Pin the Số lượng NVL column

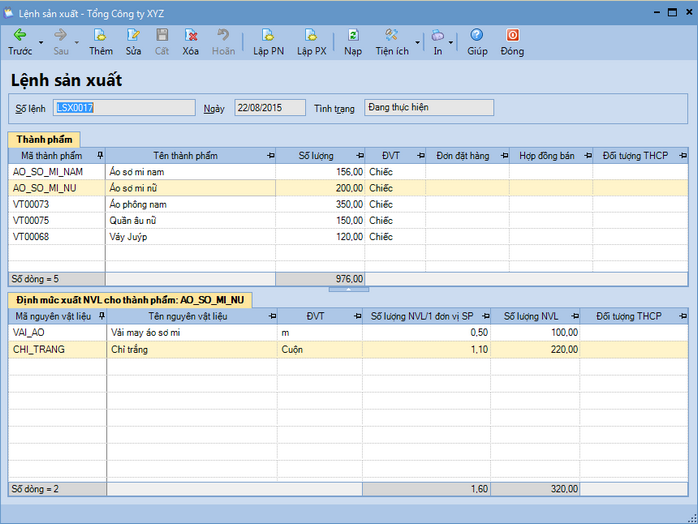575,316
